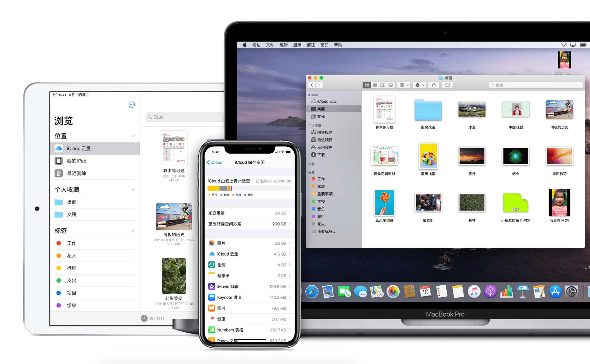Open System Preferences in the dock
Viewport: 590px width, 364px height.
click(572, 292)
